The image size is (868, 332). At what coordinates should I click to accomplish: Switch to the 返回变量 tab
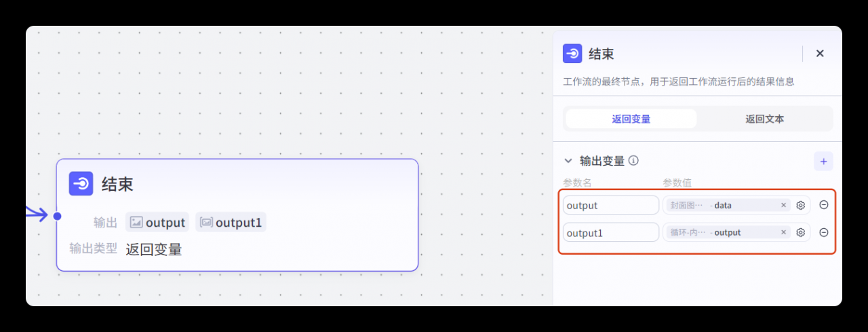pos(631,119)
